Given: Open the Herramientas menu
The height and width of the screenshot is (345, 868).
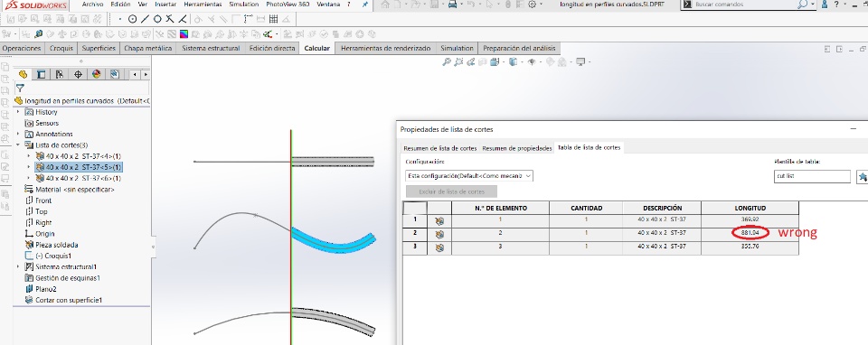Looking at the screenshot, I should click(x=203, y=4).
